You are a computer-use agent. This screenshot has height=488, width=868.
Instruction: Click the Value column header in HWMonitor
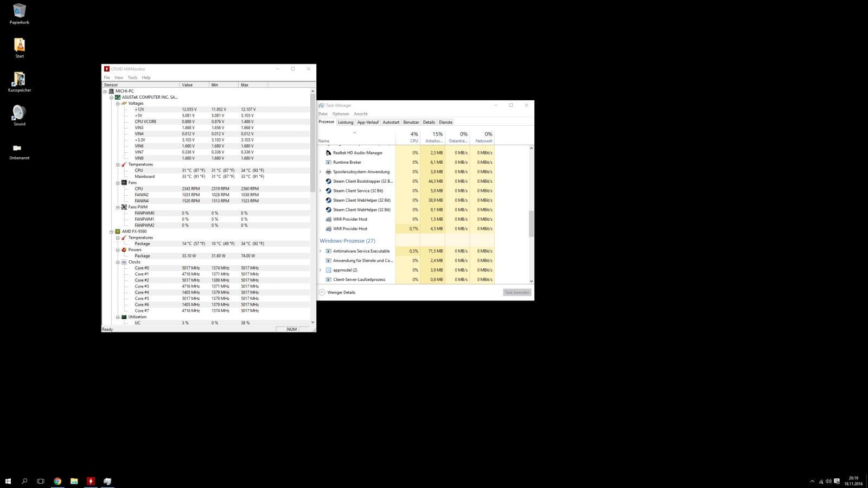point(194,85)
